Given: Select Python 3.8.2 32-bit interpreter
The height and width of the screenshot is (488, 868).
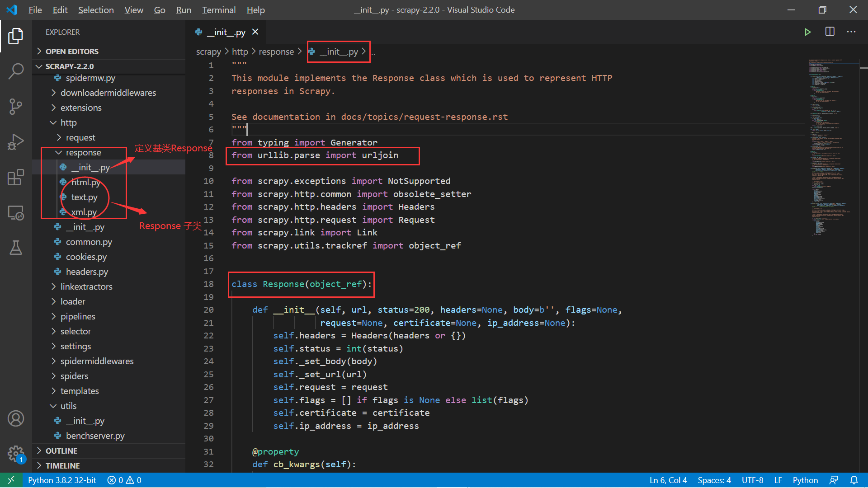Looking at the screenshot, I should (62, 480).
